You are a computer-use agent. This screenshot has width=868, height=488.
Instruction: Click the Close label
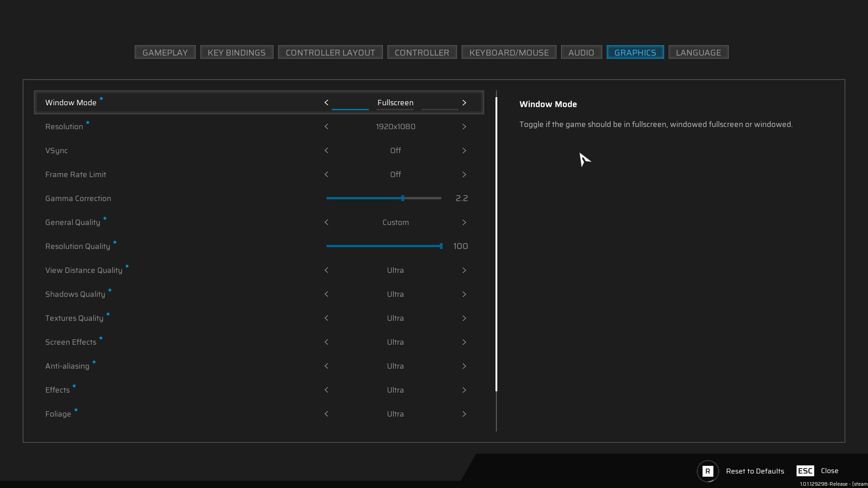point(830,471)
